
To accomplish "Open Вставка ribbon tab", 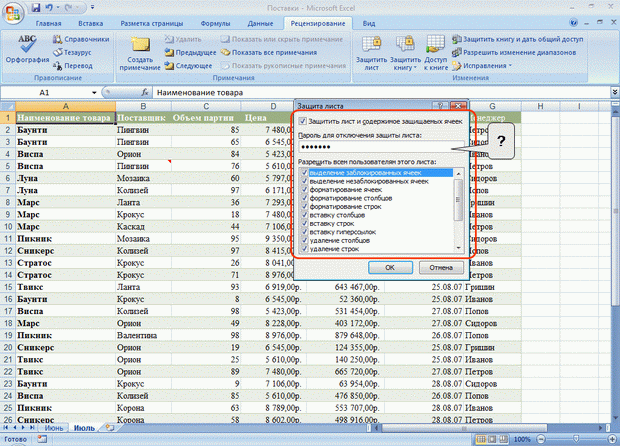I will click(91, 23).
